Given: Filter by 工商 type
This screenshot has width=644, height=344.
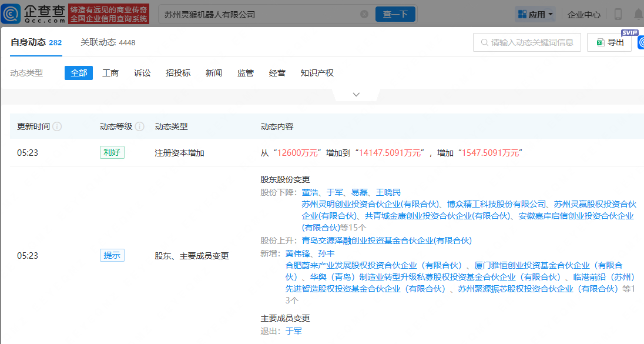Looking at the screenshot, I should [110, 73].
